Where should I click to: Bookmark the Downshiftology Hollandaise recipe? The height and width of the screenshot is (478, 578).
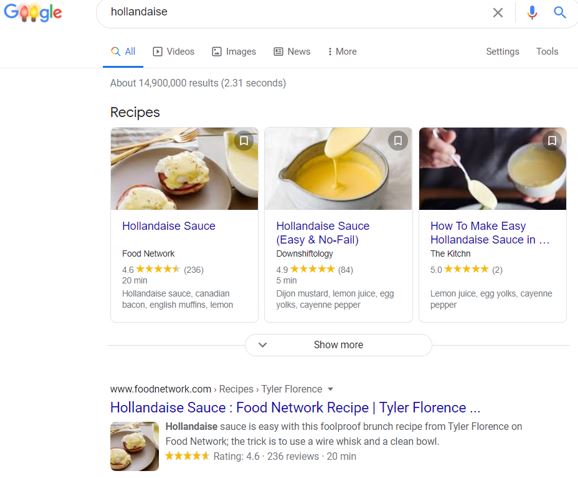pyautogui.click(x=398, y=140)
